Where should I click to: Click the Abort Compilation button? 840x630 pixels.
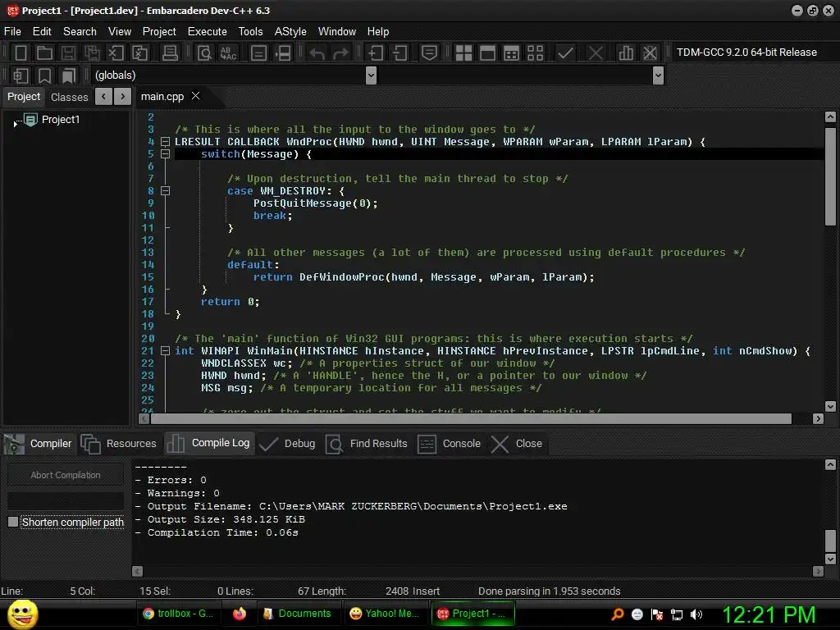pyautogui.click(x=66, y=475)
